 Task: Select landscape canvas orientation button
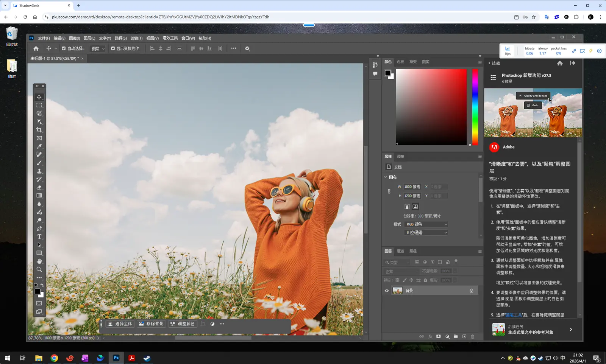(x=415, y=207)
